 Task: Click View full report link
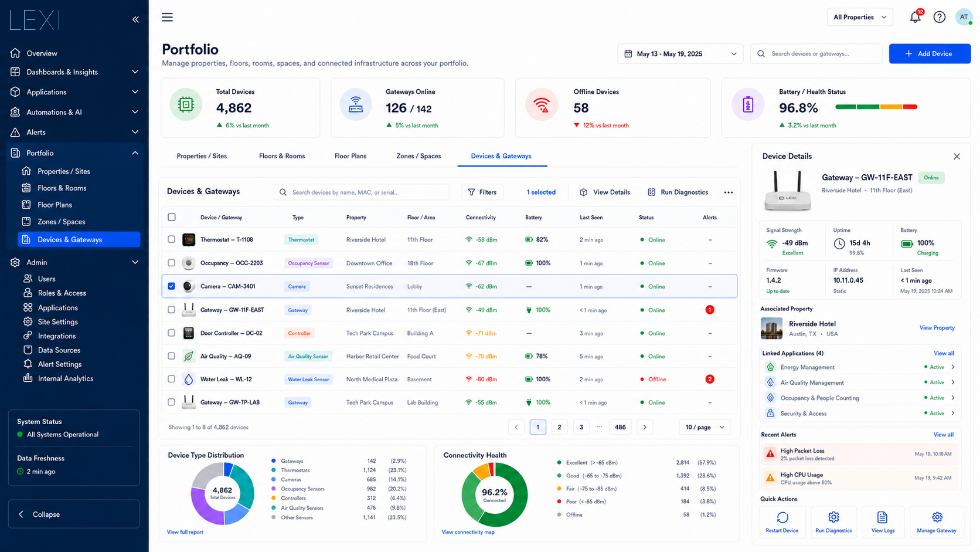click(x=185, y=532)
